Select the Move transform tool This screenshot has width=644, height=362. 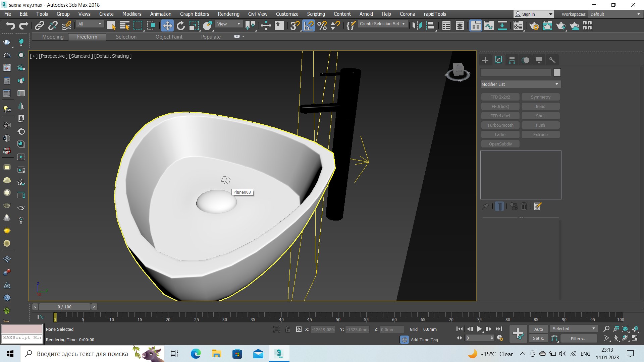(x=167, y=26)
